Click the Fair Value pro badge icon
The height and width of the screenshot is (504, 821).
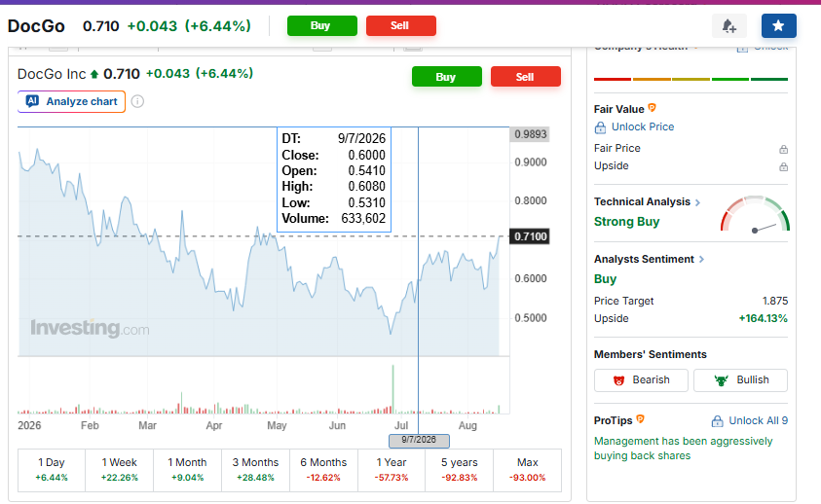[x=652, y=108]
